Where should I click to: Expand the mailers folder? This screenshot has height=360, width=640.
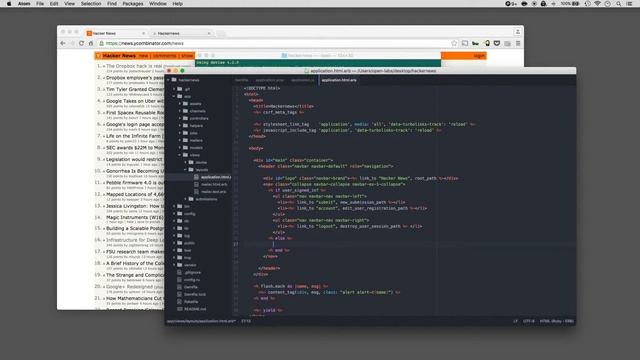point(180,140)
